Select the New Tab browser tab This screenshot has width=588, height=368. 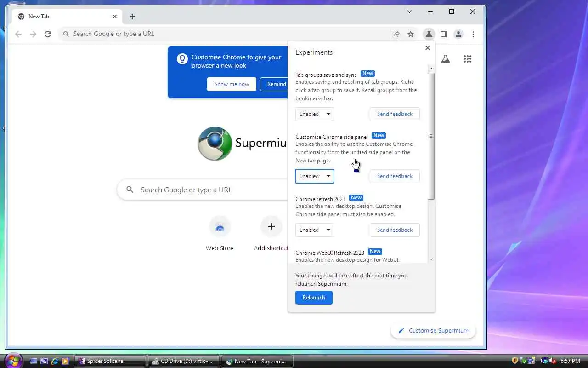(68, 17)
